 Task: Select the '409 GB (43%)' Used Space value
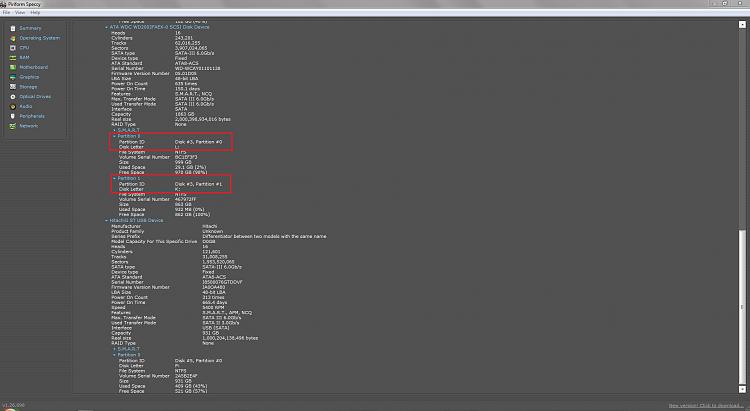[190, 386]
